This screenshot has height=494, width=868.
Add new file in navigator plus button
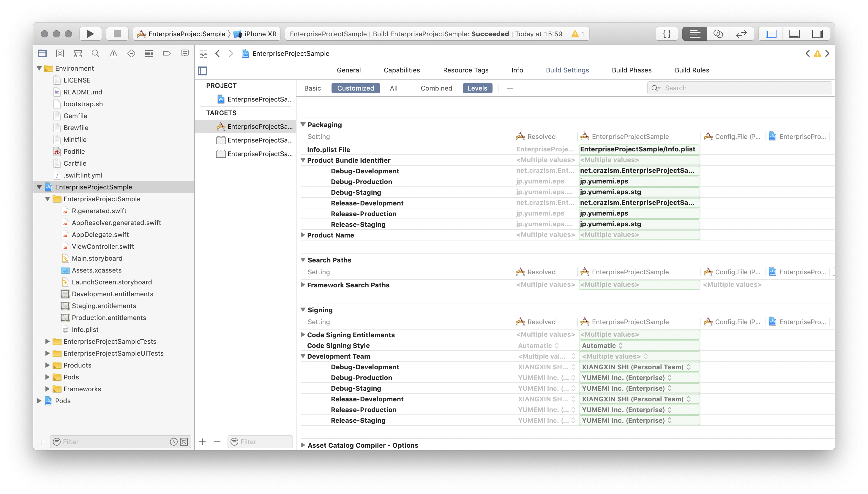[42, 441]
